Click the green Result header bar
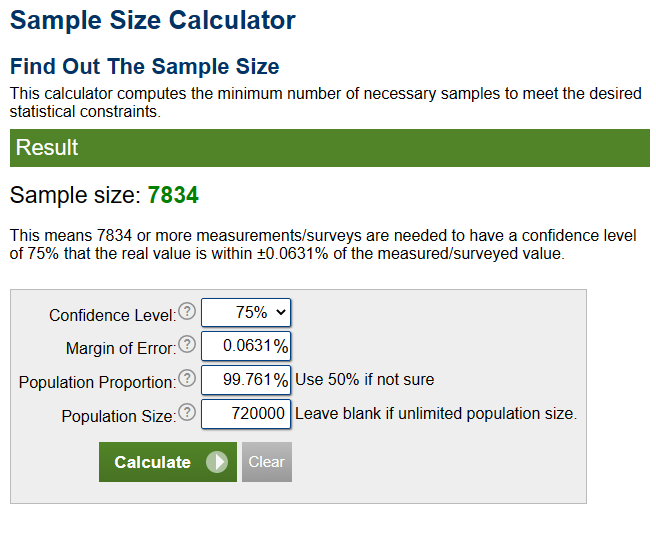 click(330, 148)
